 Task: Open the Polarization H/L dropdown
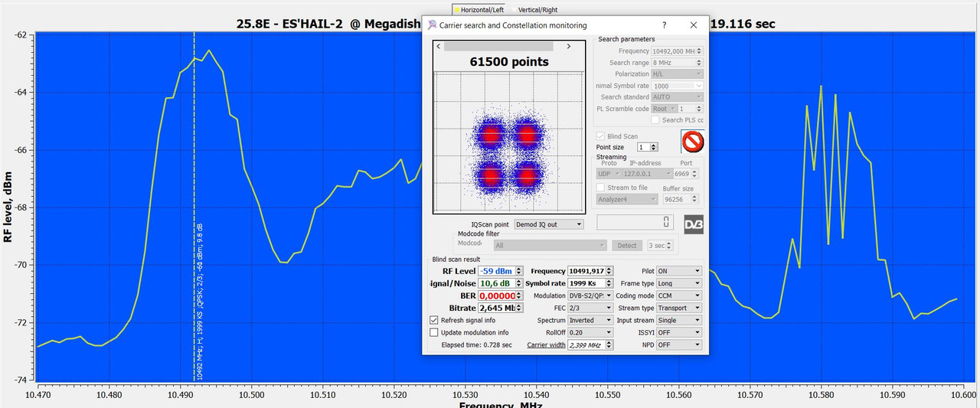tap(677, 74)
